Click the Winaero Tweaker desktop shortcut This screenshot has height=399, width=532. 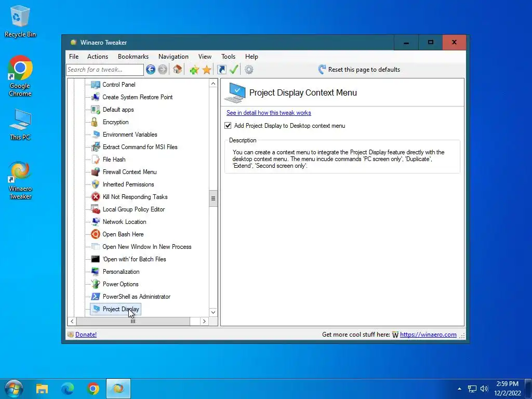[x=20, y=180]
